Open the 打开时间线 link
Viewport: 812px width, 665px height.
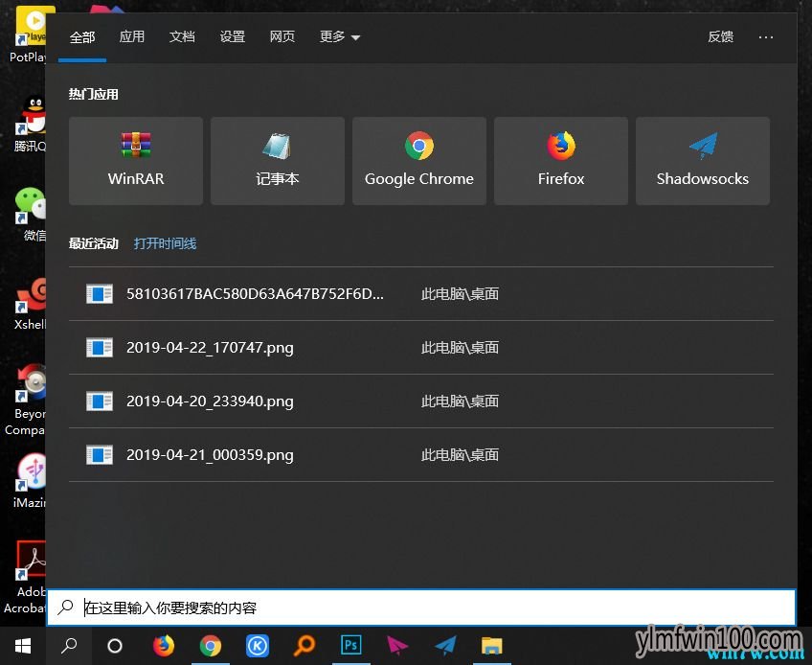[x=166, y=243]
